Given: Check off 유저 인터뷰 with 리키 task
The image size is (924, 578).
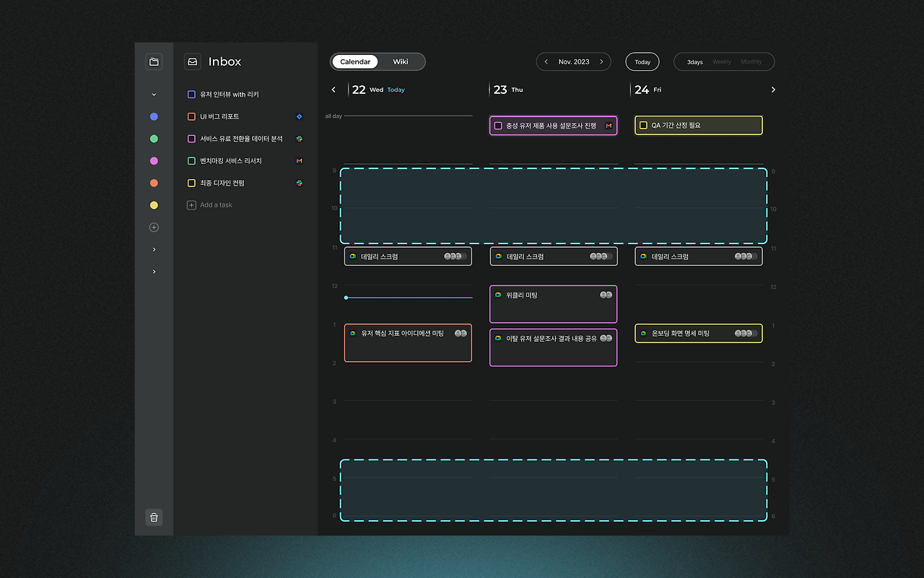Looking at the screenshot, I should [191, 95].
